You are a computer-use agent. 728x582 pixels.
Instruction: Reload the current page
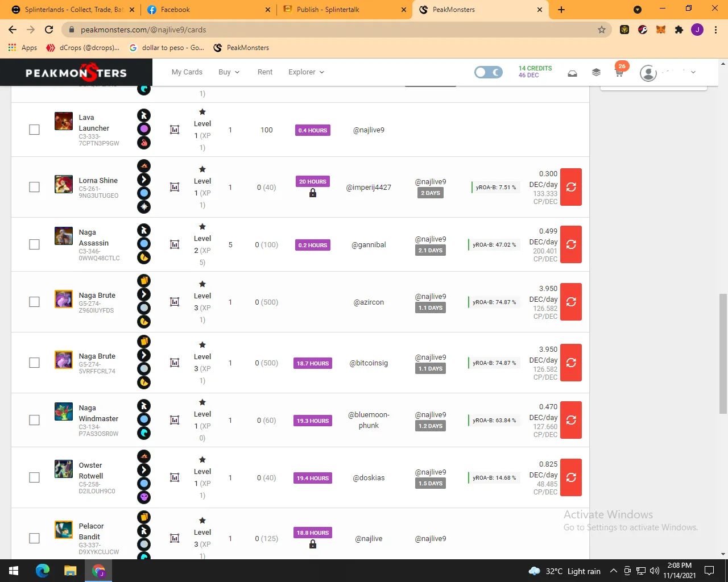click(x=49, y=30)
